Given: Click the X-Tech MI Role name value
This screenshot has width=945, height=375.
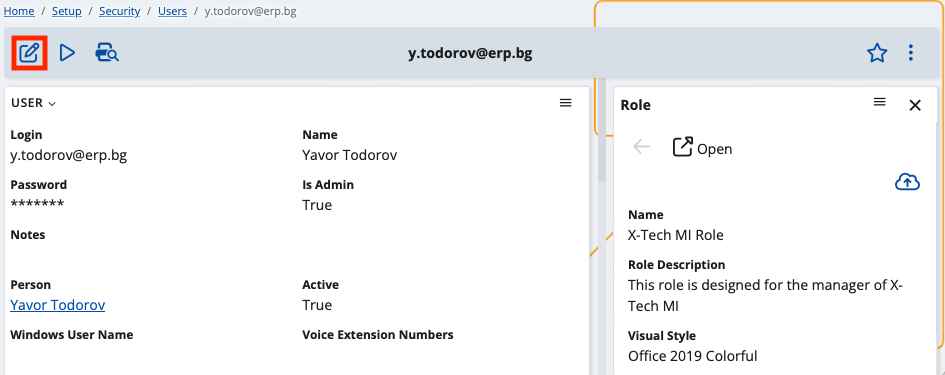Looking at the screenshot, I should (x=676, y=235).
